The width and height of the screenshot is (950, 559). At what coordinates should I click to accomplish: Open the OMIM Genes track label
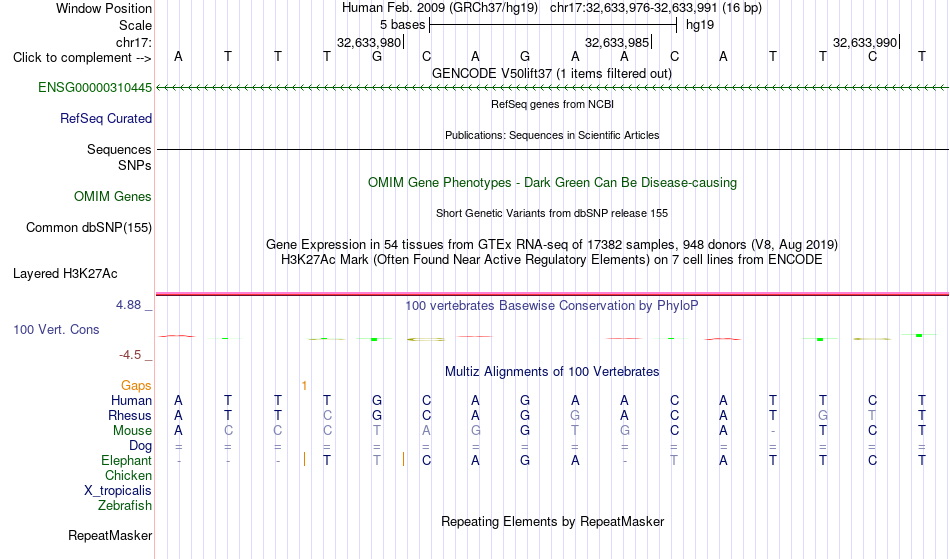[x=113, y=197]
